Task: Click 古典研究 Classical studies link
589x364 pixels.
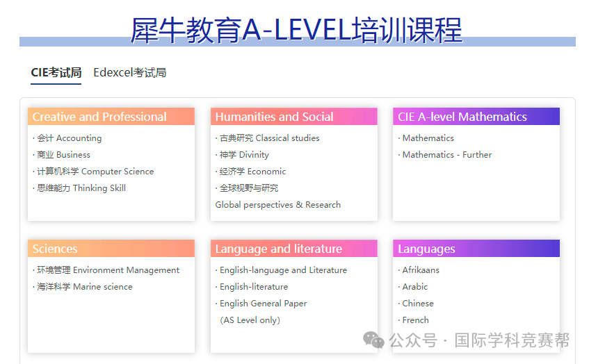Action: 269,138
